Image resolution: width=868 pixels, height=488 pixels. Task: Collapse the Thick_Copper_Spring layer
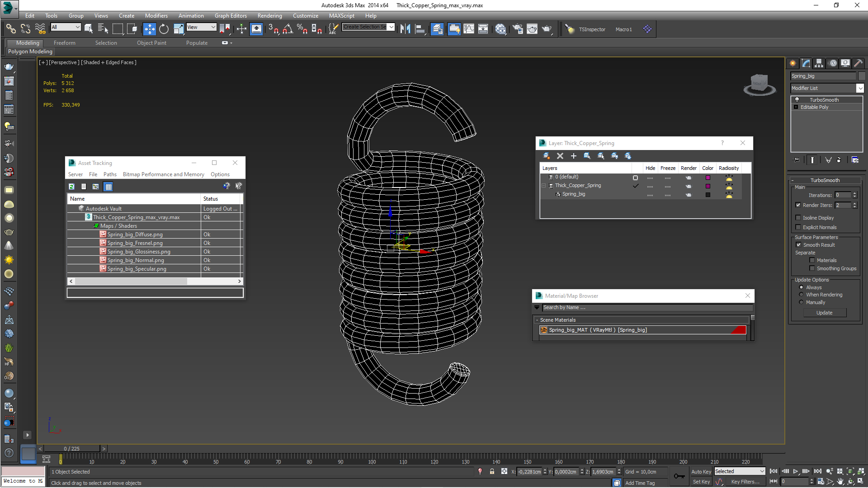(544, 186)
